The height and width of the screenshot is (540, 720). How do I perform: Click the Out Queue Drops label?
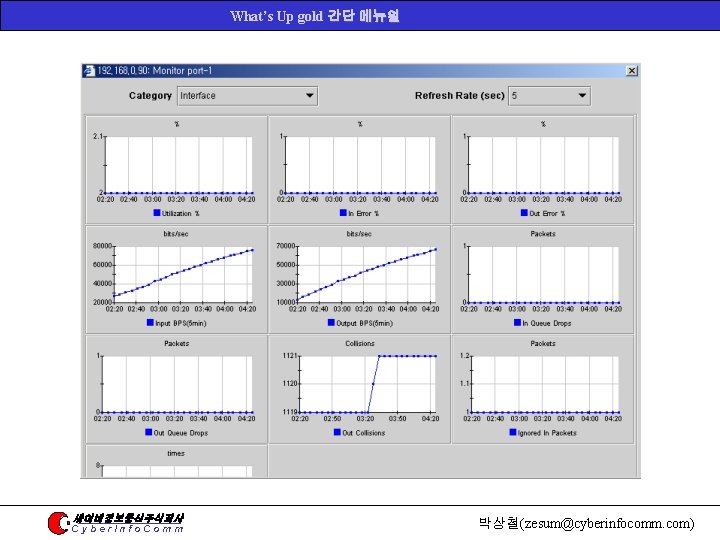coord(180,433)
